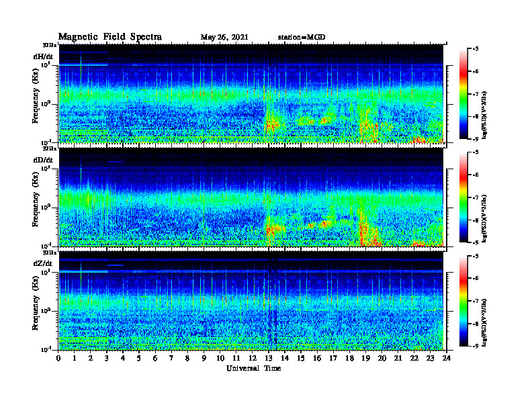Click hour 2 on the time axis
Screen dimensions: 532x411
pyautogui.click(x=91, y=358)
